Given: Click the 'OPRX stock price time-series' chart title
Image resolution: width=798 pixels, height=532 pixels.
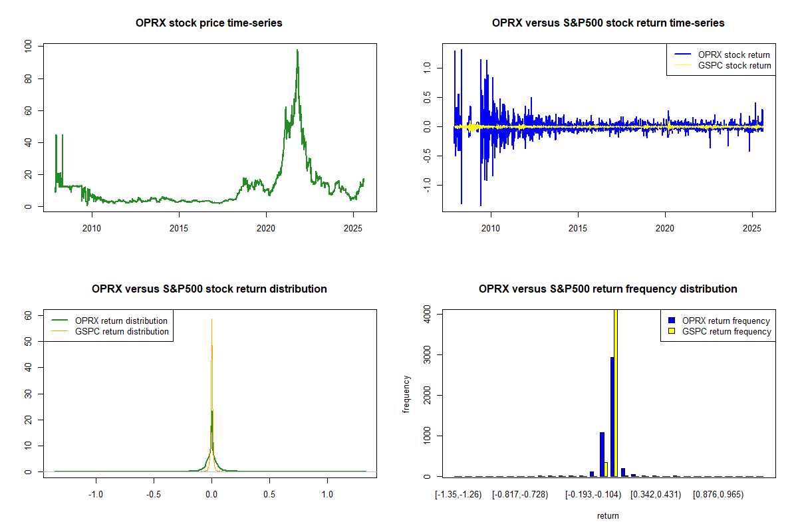Looking at the screenshot, I should tap(209, 23).
